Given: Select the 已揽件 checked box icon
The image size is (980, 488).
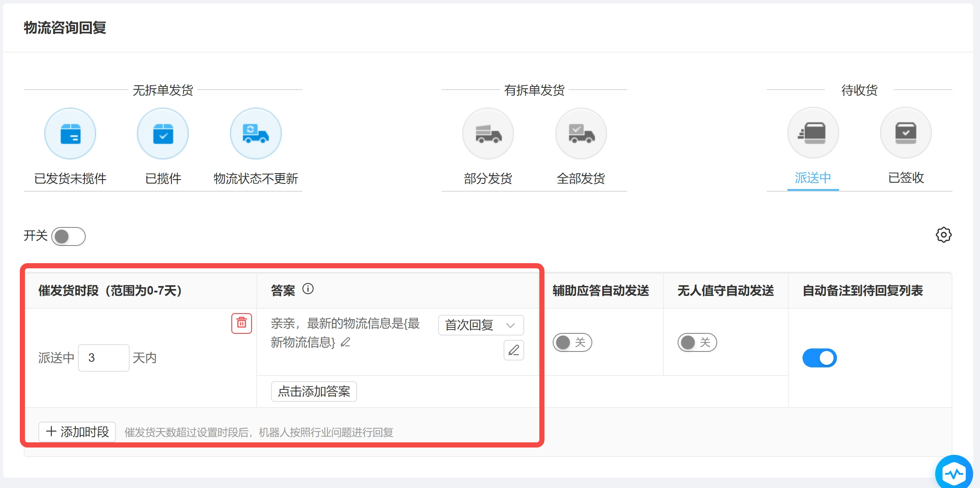Looking at the screenshot, I should coord(163,133).
